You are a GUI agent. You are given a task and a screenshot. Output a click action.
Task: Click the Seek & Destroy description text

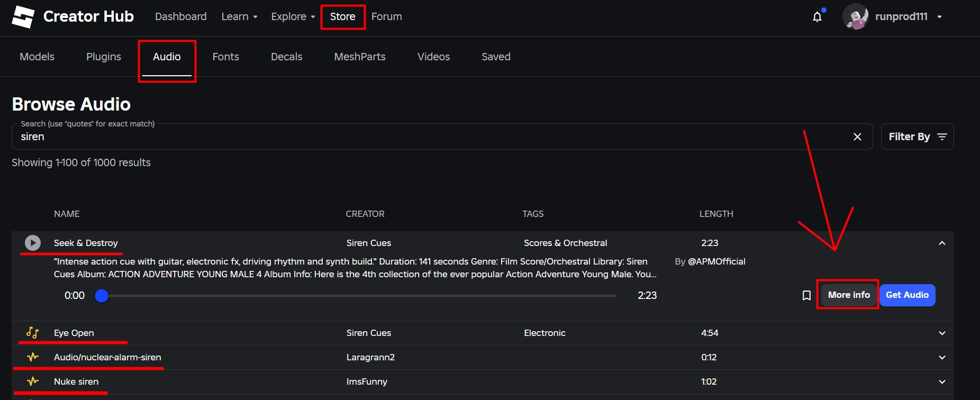coord(355,268)
